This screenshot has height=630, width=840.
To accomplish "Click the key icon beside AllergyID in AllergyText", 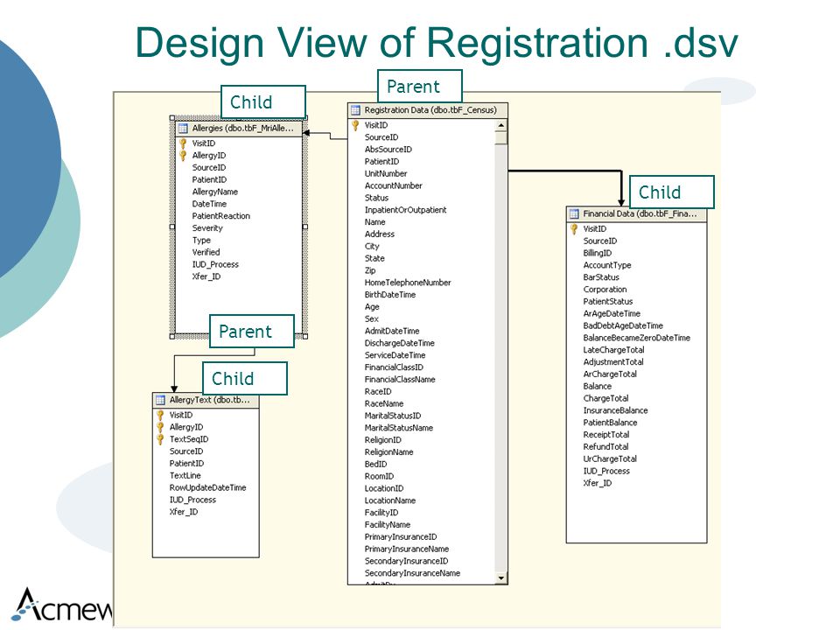I will (x=160, y=428).
